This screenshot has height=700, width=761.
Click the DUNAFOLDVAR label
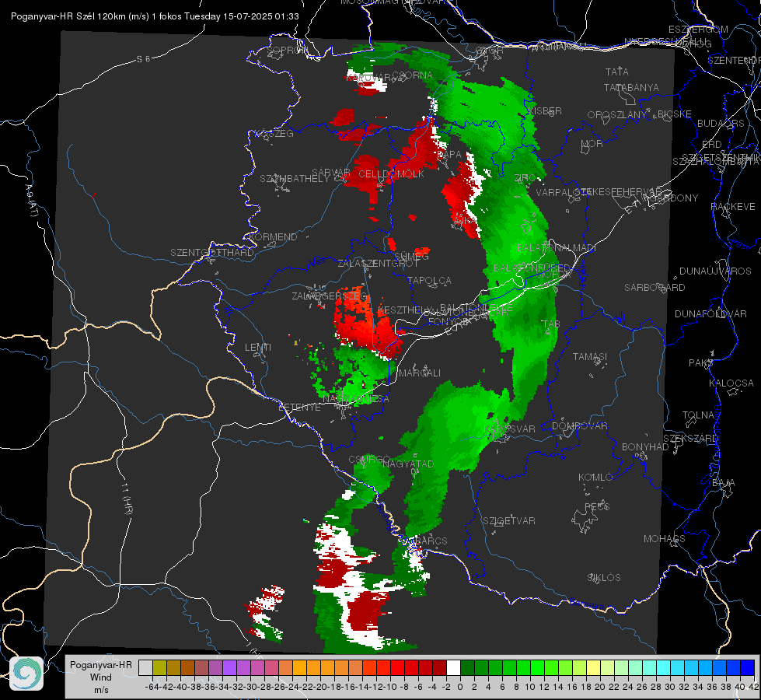point(710,313)
